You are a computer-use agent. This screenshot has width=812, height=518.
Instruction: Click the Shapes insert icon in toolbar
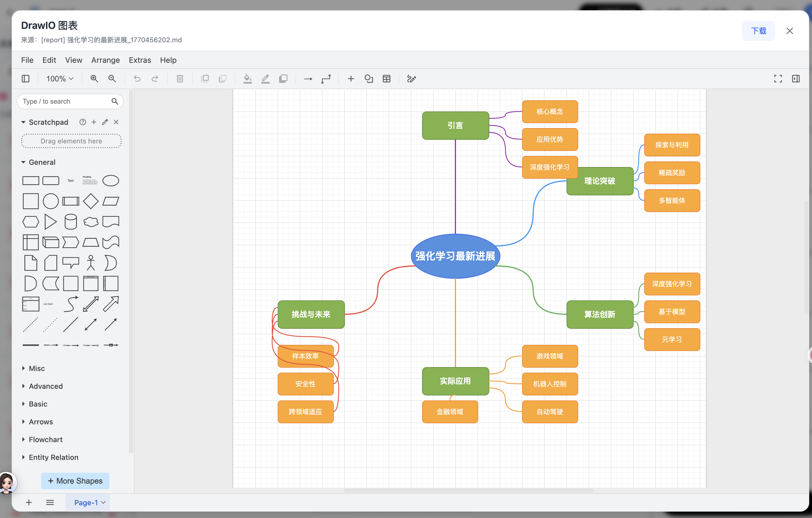coord(369,79)
